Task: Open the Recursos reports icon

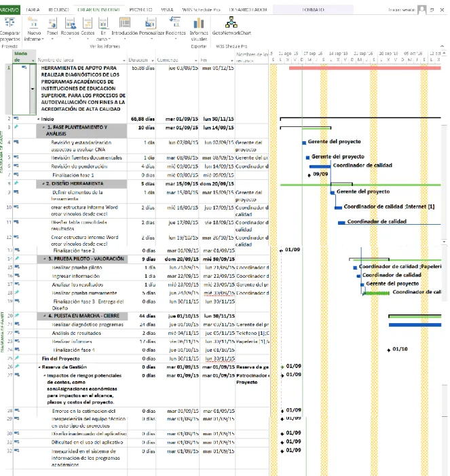Action: click(x=70, y=23)
